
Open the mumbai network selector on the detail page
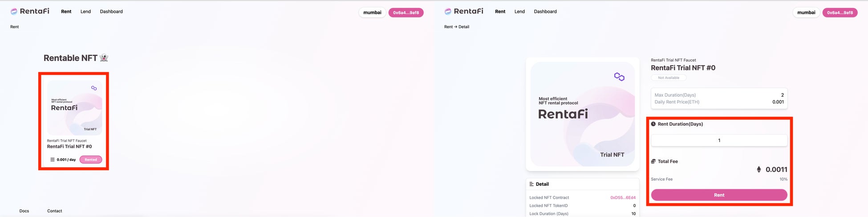pyautogui.click(x=806, y=12)
